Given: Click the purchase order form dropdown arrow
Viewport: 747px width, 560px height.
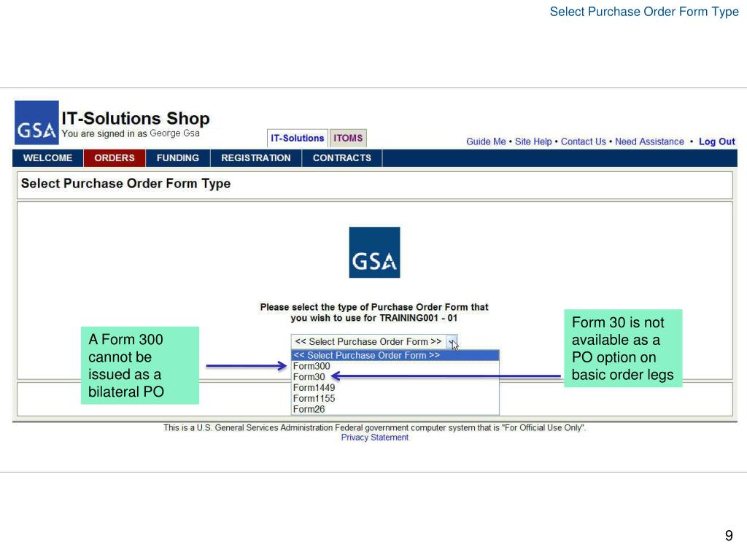Looking at the screenshot, I should pos(452,342).
